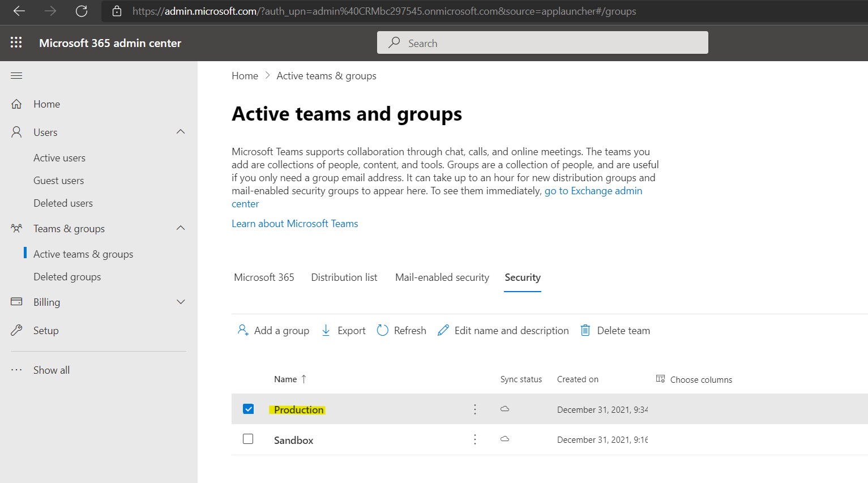This screenshot has height=483, width=868.
Task: Sort by the Name column arrow
Action: [x=304, y=379]
